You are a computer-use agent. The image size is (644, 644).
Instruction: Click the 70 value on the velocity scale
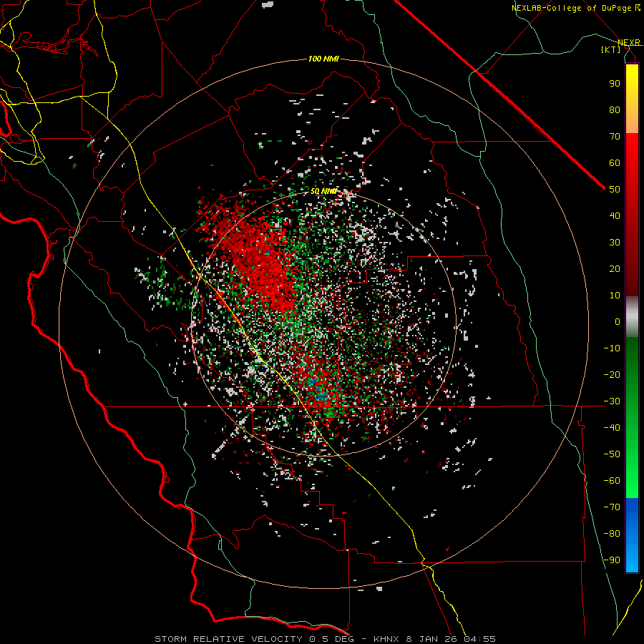coord(615,137)
